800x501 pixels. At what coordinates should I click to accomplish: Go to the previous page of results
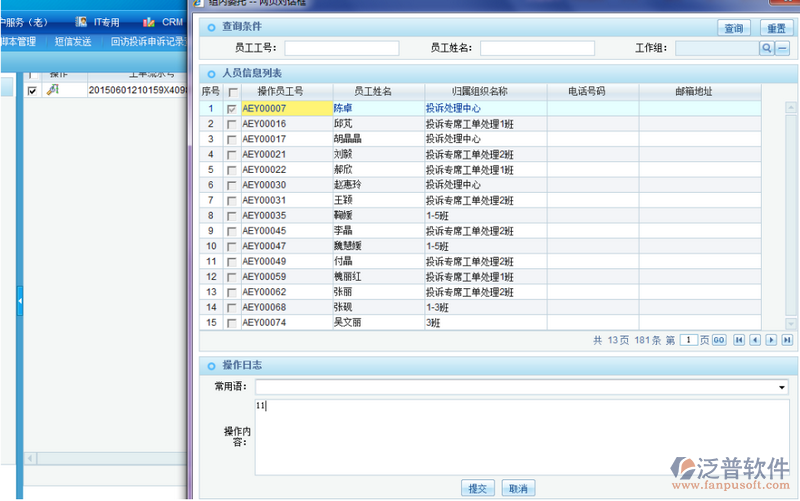[x=755, y=340]
